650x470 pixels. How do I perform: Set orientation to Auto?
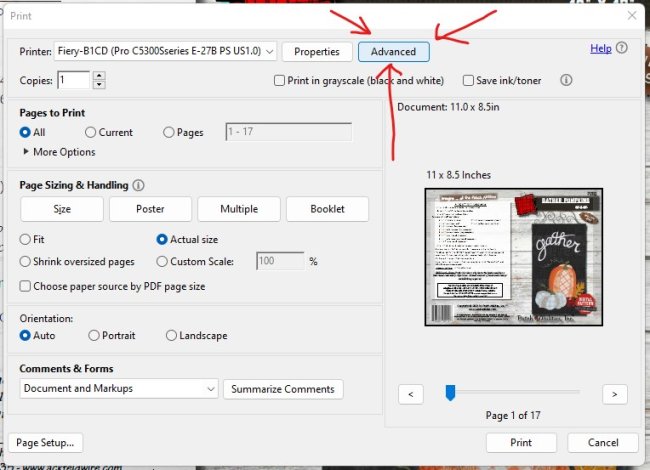pos(25,335)
